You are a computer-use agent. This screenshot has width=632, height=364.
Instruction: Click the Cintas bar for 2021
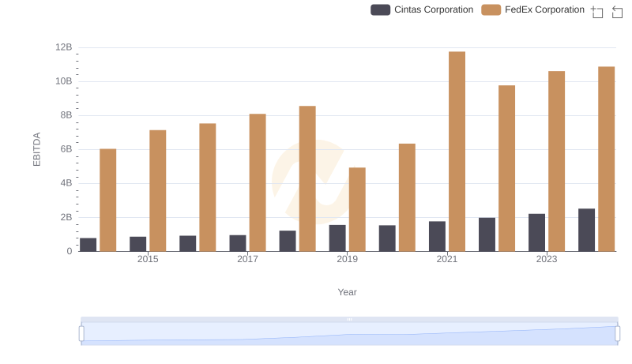coord(437,236)
